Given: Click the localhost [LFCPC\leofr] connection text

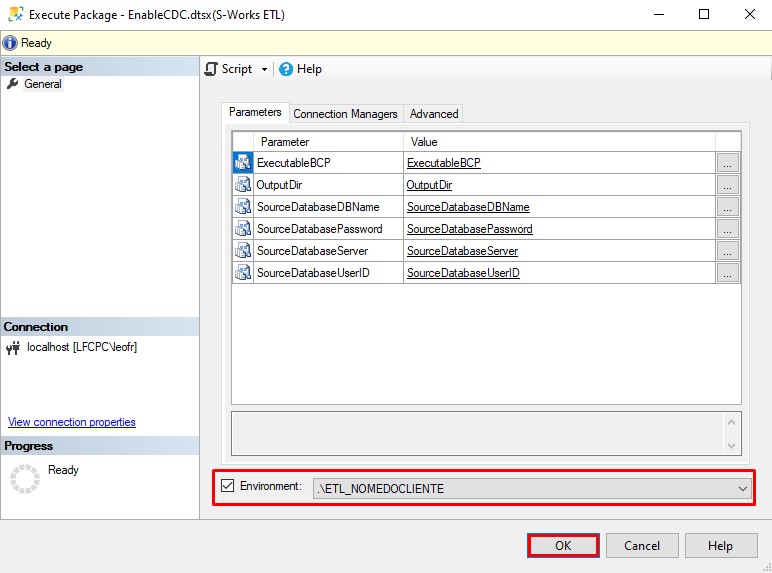Looking at the screenshot, I should point(82,347).
